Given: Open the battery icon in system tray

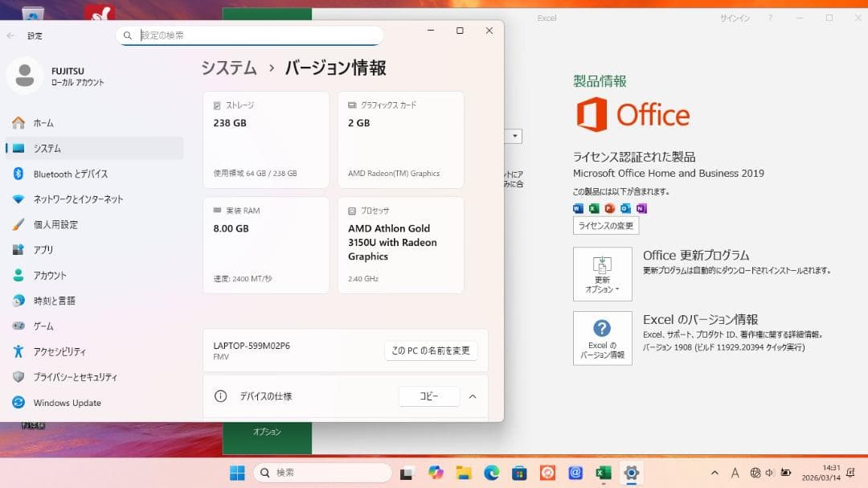Looking at the screenshot, I should tap(785, 473).
